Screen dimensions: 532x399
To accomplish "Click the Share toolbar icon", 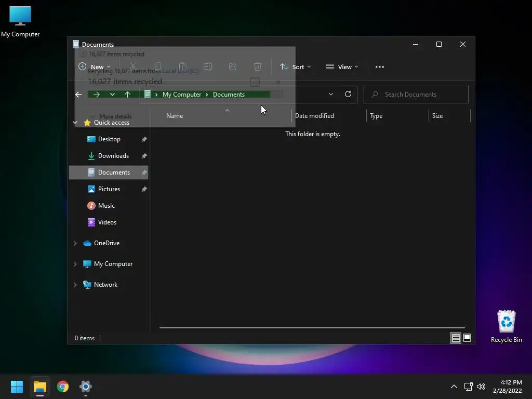I will click(233, 67).
